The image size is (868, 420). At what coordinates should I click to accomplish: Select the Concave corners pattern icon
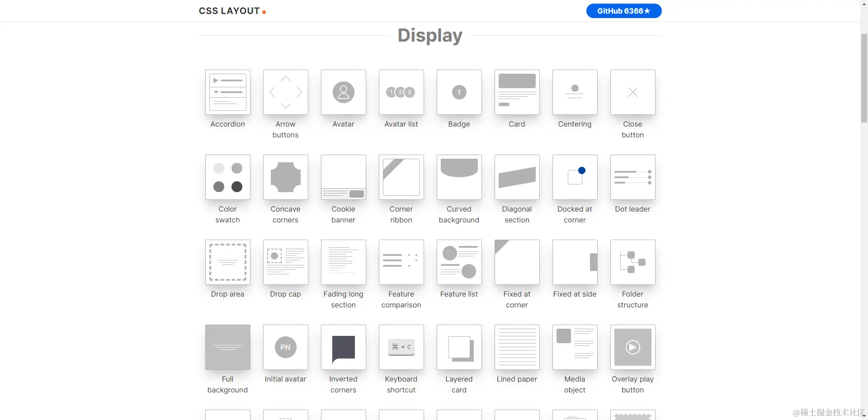point(286,177)
